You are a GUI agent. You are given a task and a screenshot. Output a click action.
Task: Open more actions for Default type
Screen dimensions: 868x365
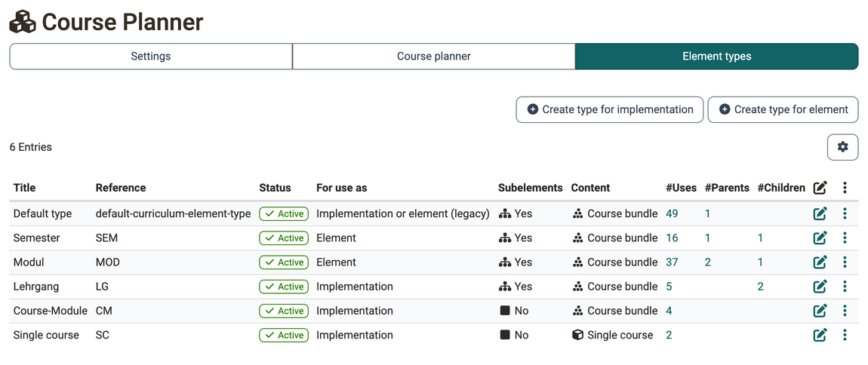(845, 213)
